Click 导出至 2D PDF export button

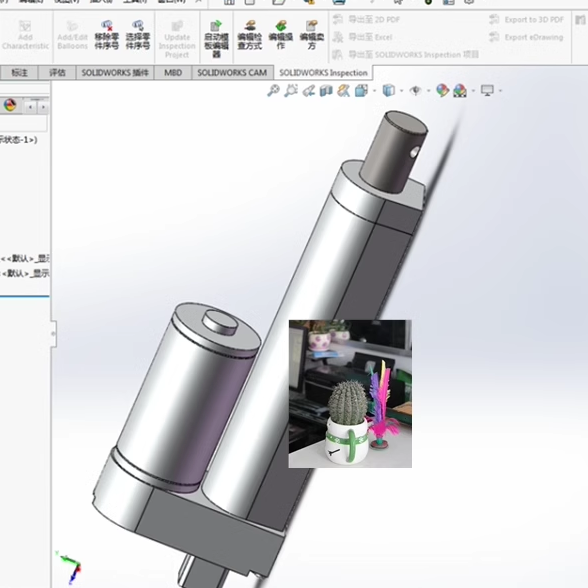coord(366,20)
